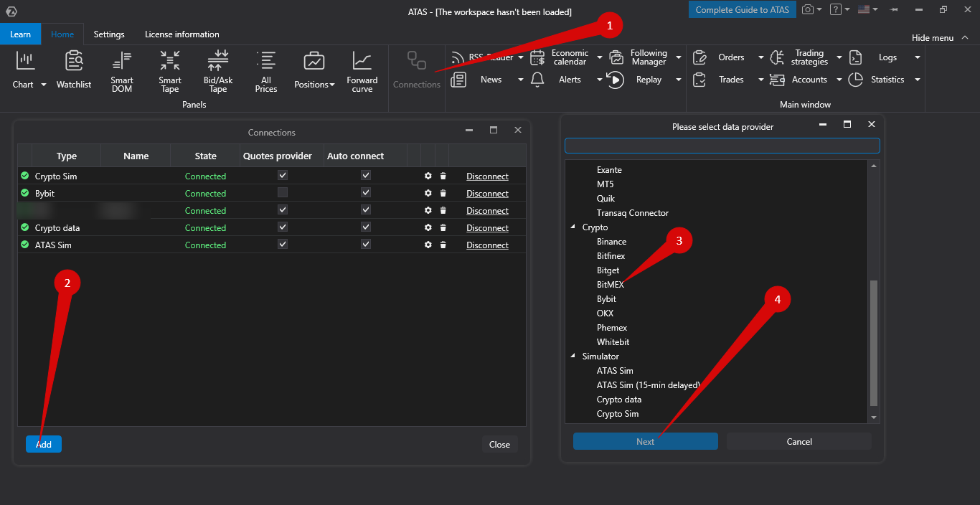This screenshot has height=505, width=980.
Task: Click the US flag language icon
Action: click(864, 9)
